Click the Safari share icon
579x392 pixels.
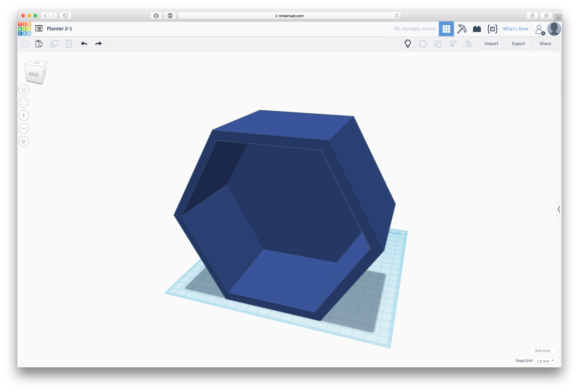532,16
